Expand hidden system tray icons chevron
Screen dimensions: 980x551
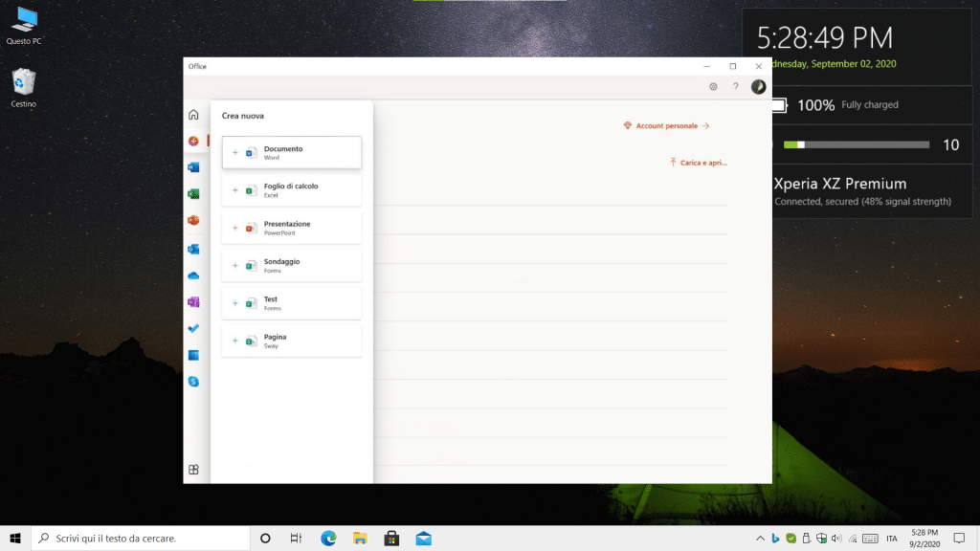click(x=760, y=538)
